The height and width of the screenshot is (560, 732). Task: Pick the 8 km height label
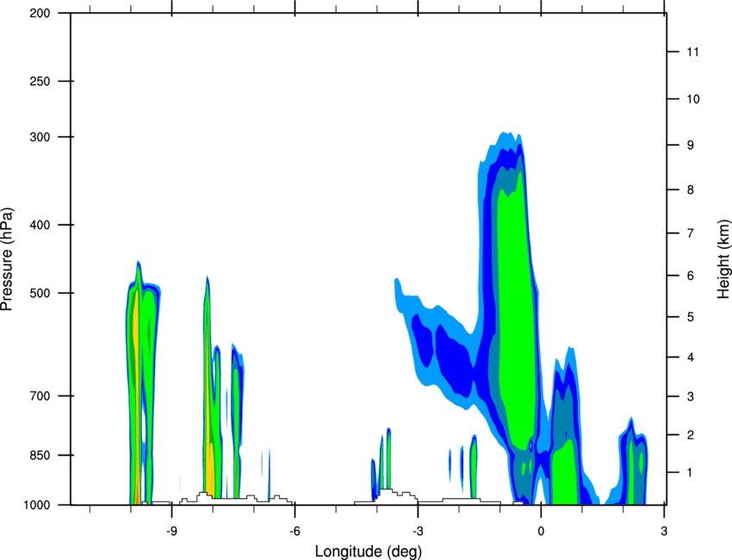691,190
